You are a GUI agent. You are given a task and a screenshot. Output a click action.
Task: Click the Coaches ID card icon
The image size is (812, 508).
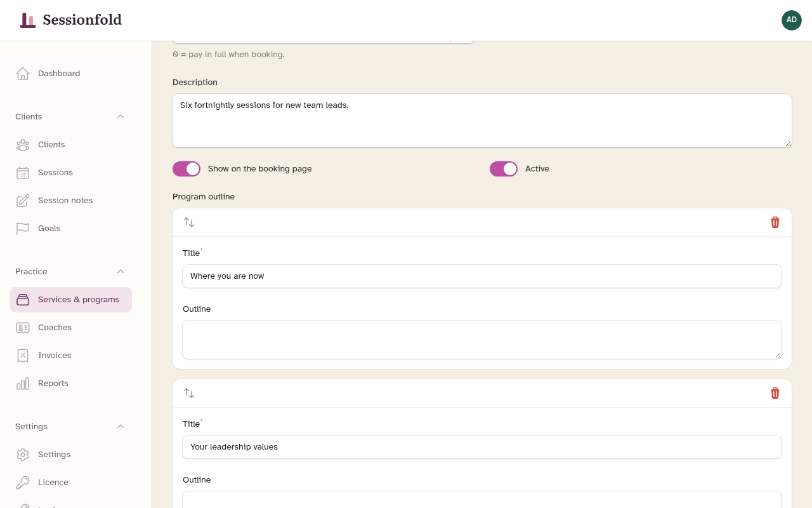pyautogui.click(x=23, y=328)
